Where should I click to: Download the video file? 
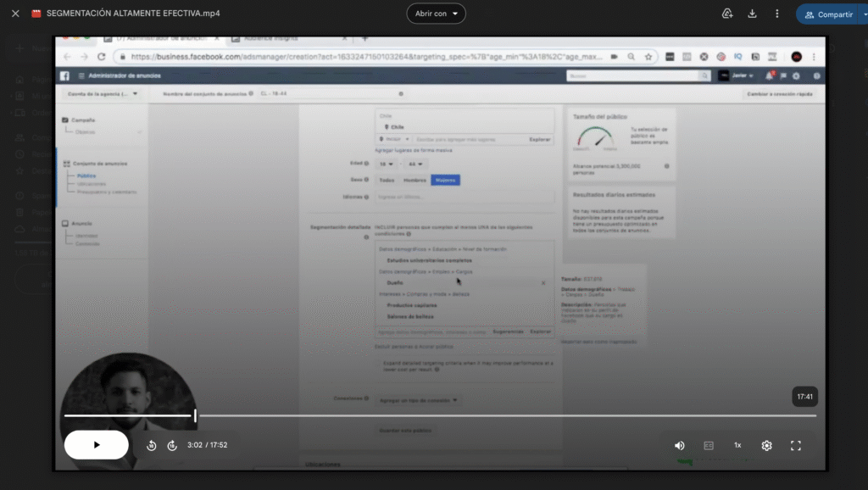752,14
